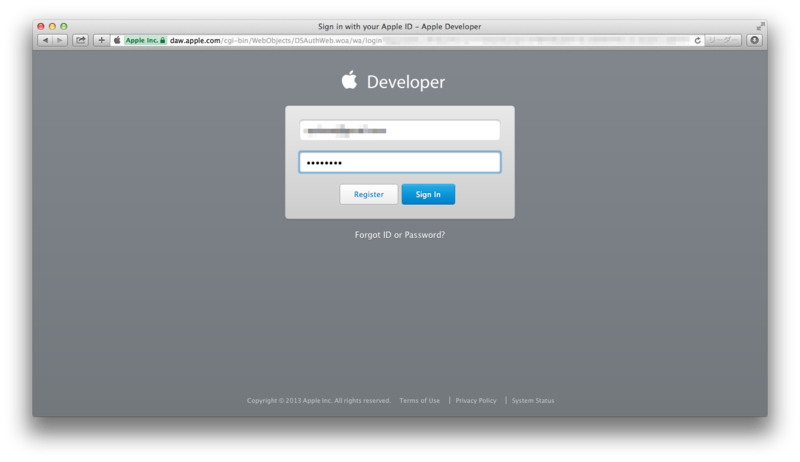Click the Sign In button

(x=428, y=194)
